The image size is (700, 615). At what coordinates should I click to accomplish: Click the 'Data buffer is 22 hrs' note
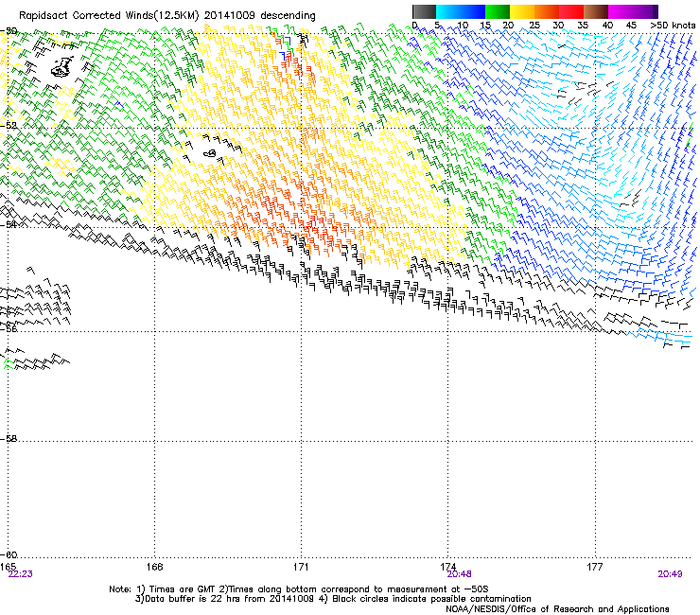click(x=224, y=599)
